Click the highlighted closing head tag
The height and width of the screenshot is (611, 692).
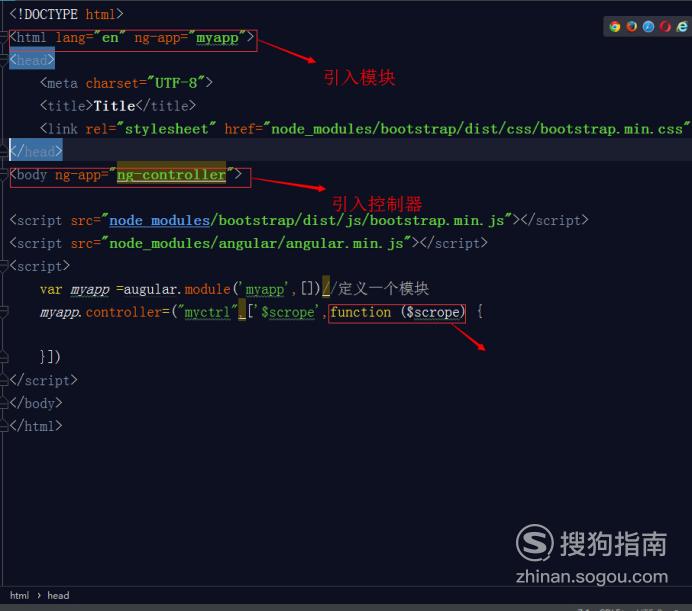36,152
